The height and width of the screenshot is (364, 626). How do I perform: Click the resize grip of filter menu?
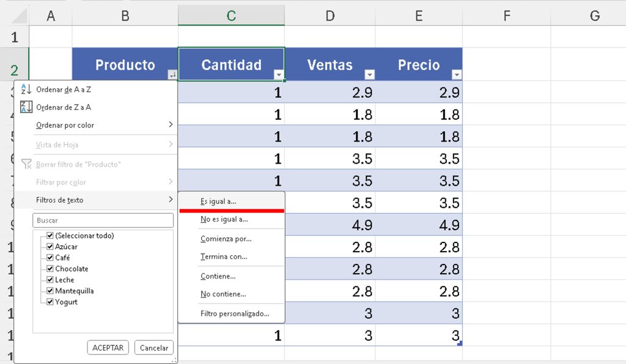172,360
